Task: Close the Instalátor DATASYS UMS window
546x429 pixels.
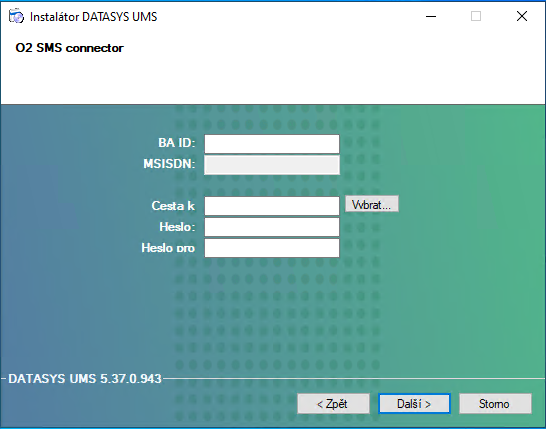Action: coord(522,16)
